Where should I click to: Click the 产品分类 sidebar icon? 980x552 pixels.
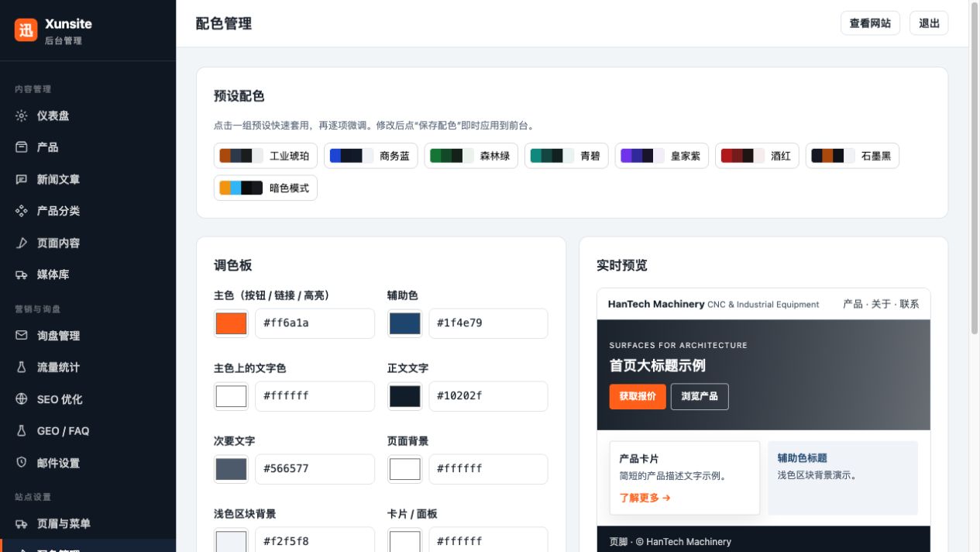click(22, 211)
